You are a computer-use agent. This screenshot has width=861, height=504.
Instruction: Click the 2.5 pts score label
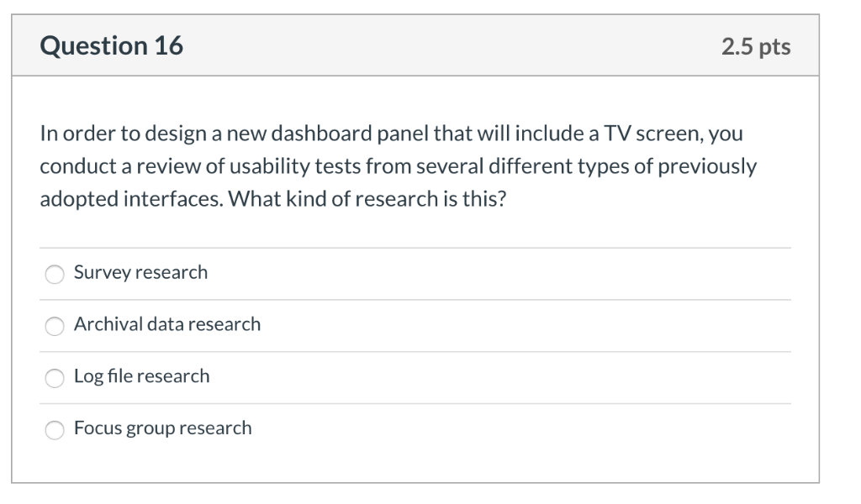(x=756, y=46)
